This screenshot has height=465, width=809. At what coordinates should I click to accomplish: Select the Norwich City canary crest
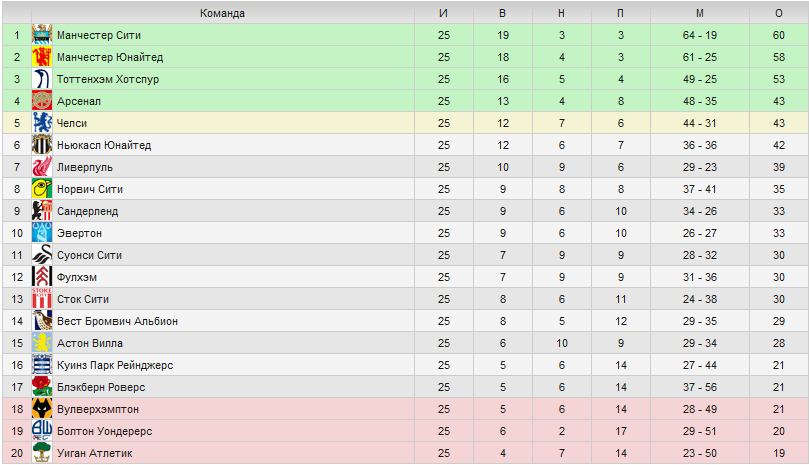pyautogui.click(x=42, y=189)
